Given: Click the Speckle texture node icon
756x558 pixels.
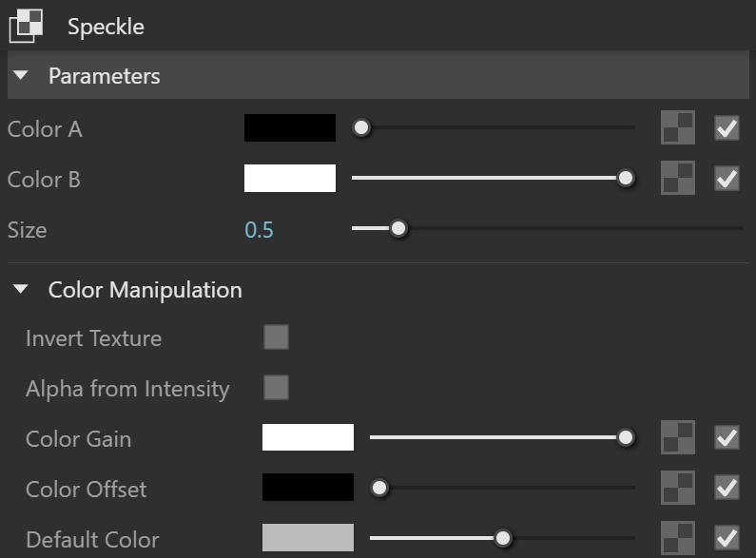Looking at the screenshot, I should 26,26.
